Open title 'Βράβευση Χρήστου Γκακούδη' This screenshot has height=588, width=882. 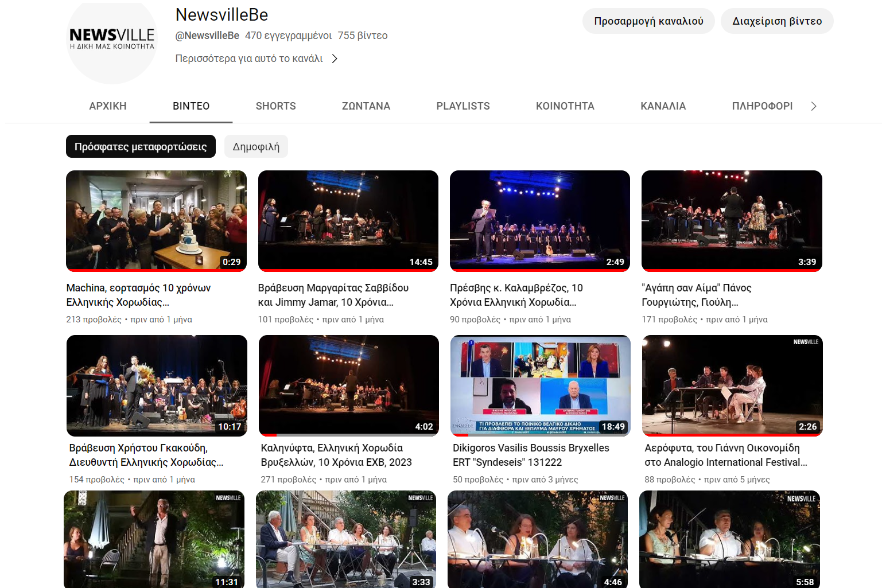point(146,455)
